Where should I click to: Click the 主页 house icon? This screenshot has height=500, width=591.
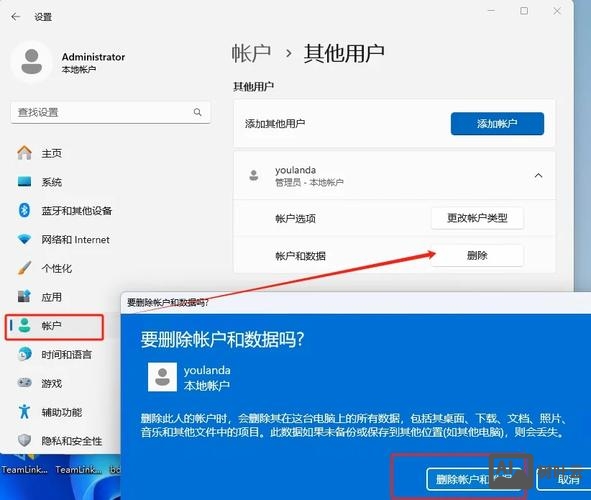(24, 153)
